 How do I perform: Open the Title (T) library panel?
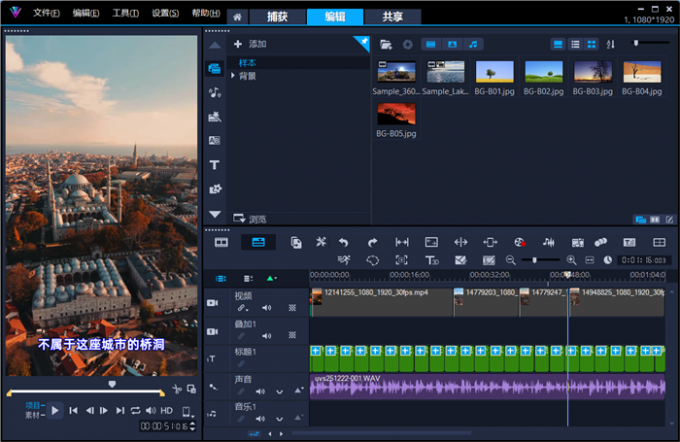tap(215, 165)
